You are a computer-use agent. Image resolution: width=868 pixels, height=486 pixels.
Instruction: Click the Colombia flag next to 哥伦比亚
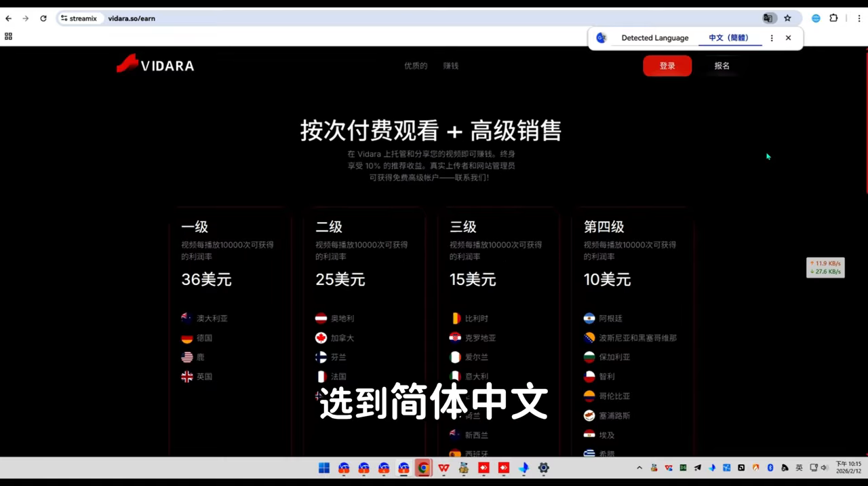[590, 396]
